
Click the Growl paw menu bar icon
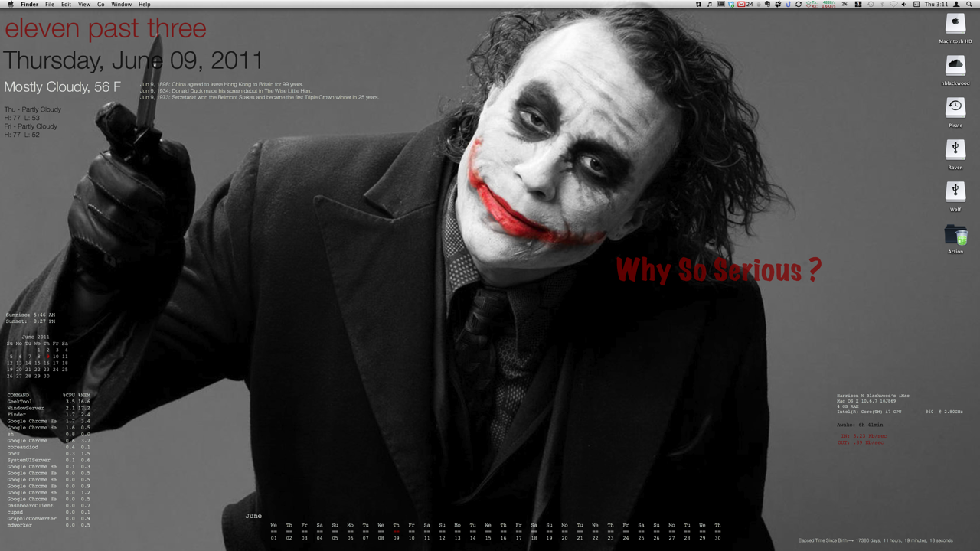coord(778,5)
